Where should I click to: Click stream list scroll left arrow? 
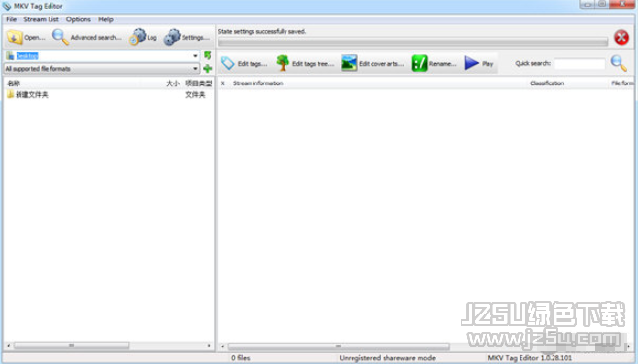222,347
